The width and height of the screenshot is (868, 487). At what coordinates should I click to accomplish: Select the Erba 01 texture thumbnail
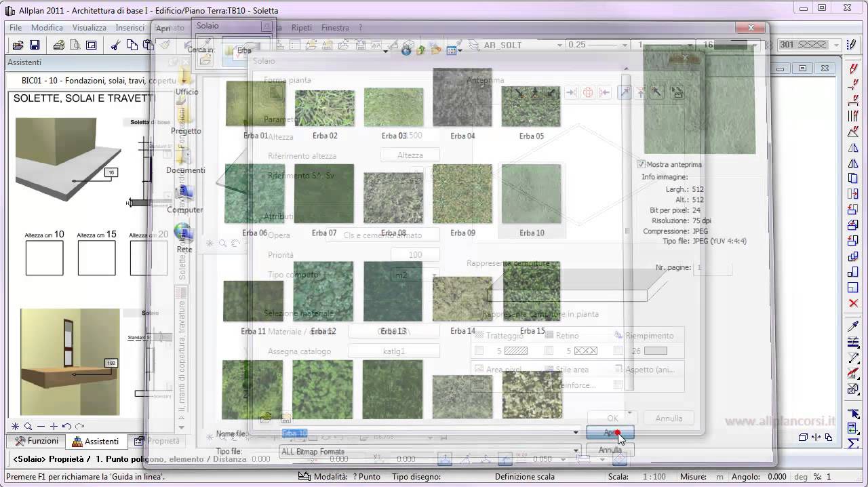pyautogui.click(x=256, y=104)
